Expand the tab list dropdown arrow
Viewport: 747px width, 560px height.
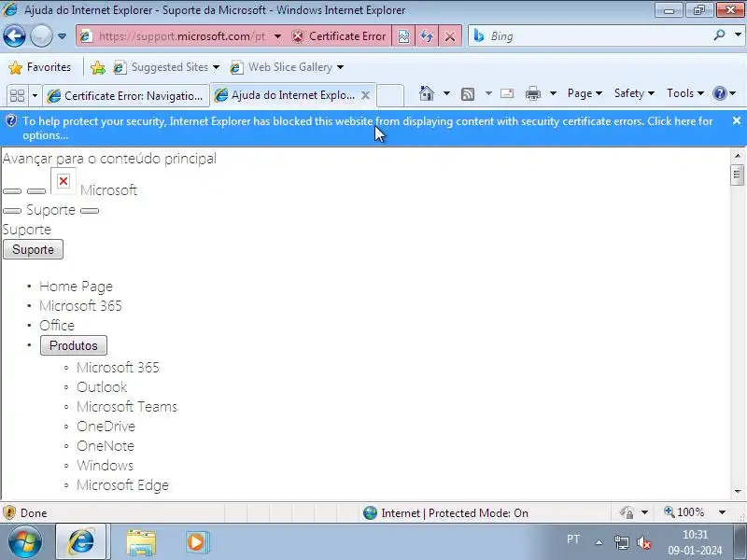click(35, 96)
